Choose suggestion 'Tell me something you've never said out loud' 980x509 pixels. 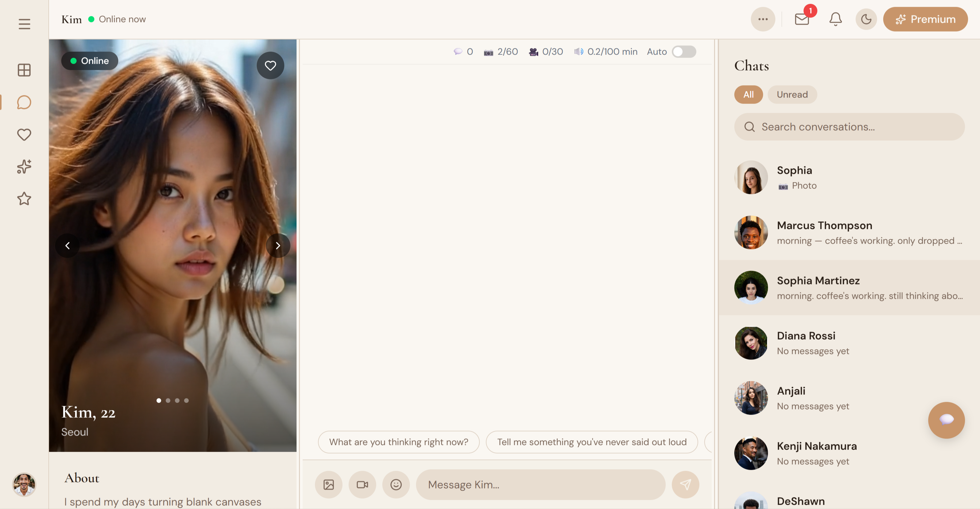click(592, 442)
